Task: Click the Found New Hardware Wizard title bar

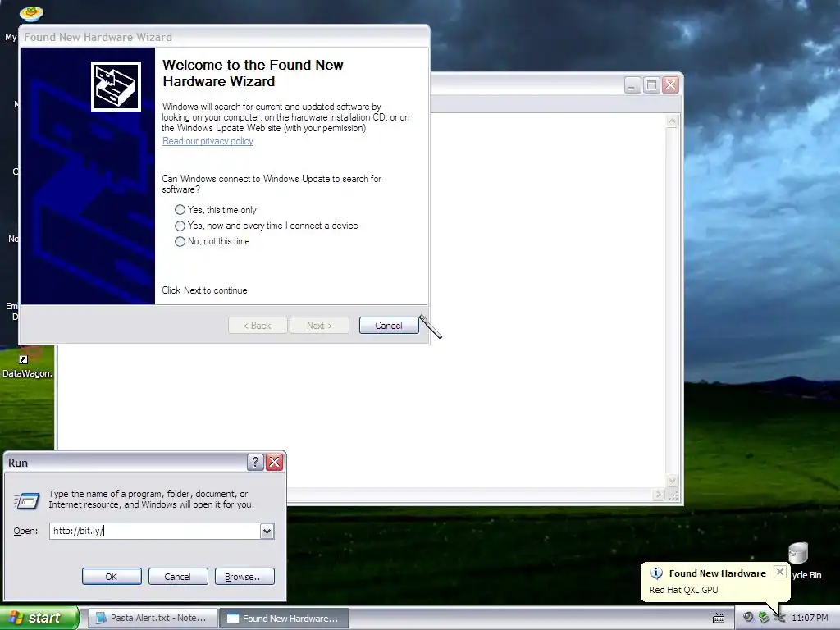Action: point(224,37)
